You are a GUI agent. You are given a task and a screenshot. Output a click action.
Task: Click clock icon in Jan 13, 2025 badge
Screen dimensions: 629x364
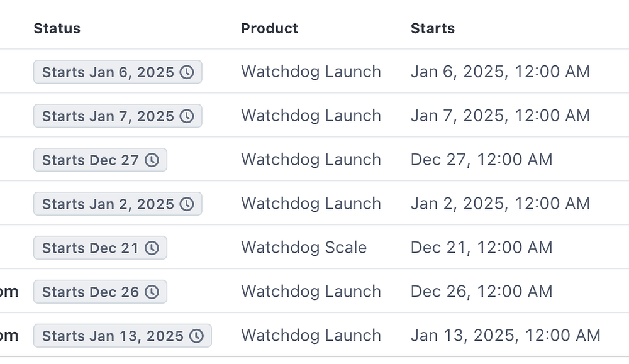(197, 336)
